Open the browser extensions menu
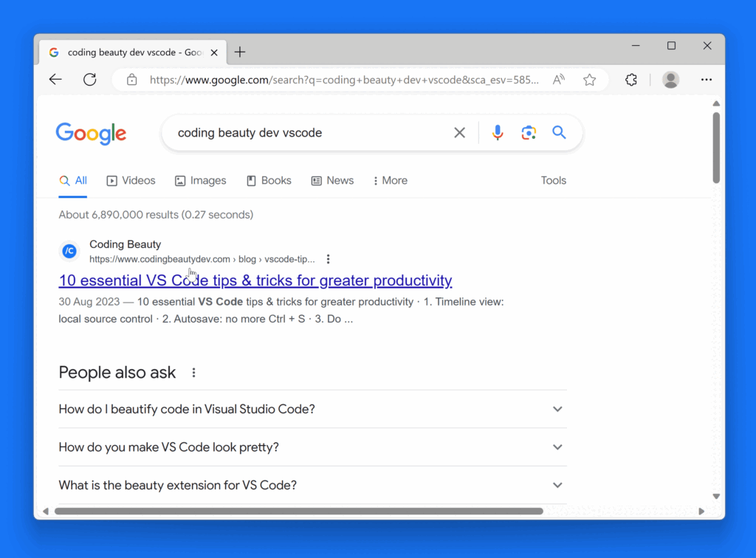The height and width of the screenshot is (558, 756). coord(630,80)
